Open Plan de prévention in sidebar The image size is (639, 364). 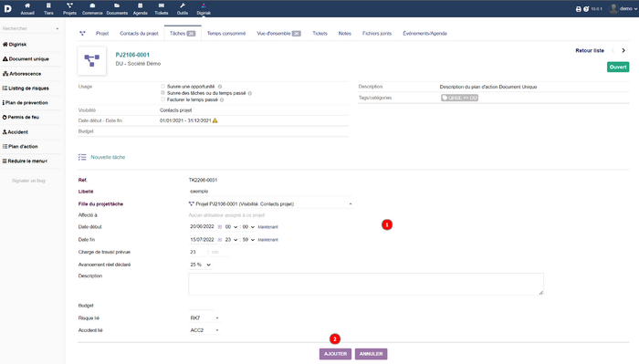pyautogui.click(x=26, y=103)
